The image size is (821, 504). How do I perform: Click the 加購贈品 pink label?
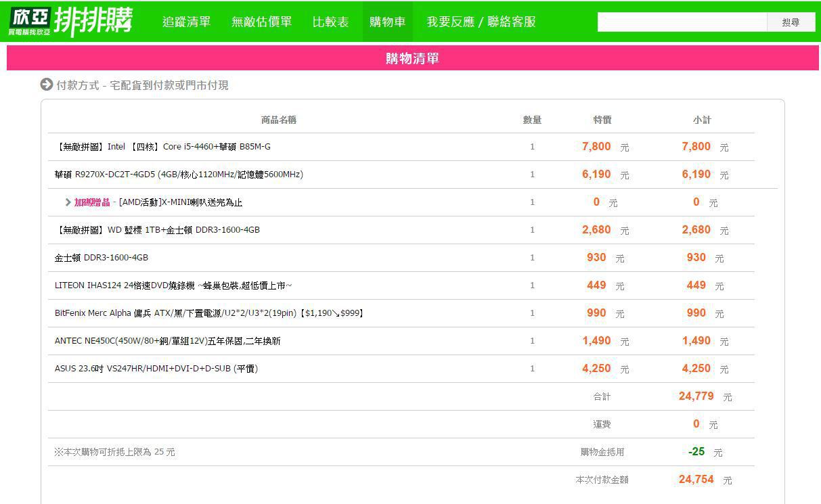(x=92, y=202)
